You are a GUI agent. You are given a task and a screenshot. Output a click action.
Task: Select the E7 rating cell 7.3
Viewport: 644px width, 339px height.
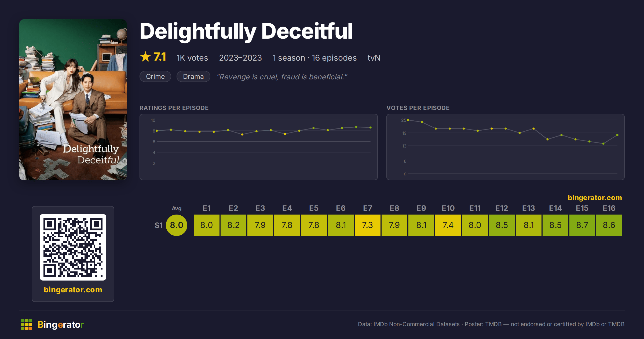[x=368, y=225]
